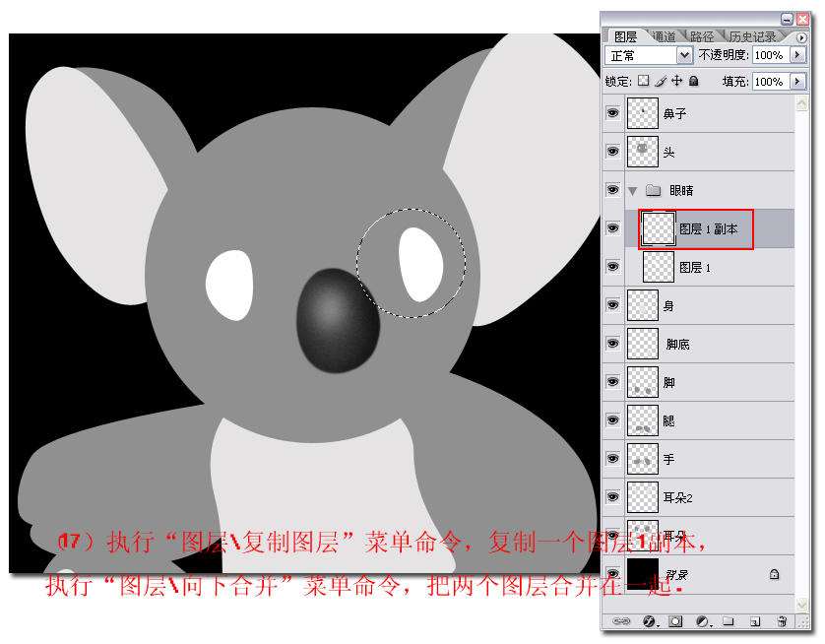Switch to the 路径 tab
Image resolution: width=825 pixels, height=644 pixels.
pyautogui.click(x=702, y=36)
